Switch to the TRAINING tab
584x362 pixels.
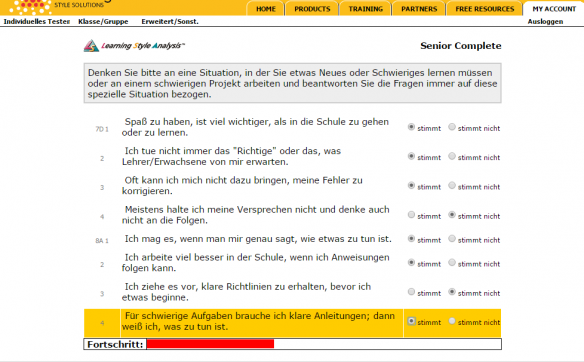click(x=365, y=9)
